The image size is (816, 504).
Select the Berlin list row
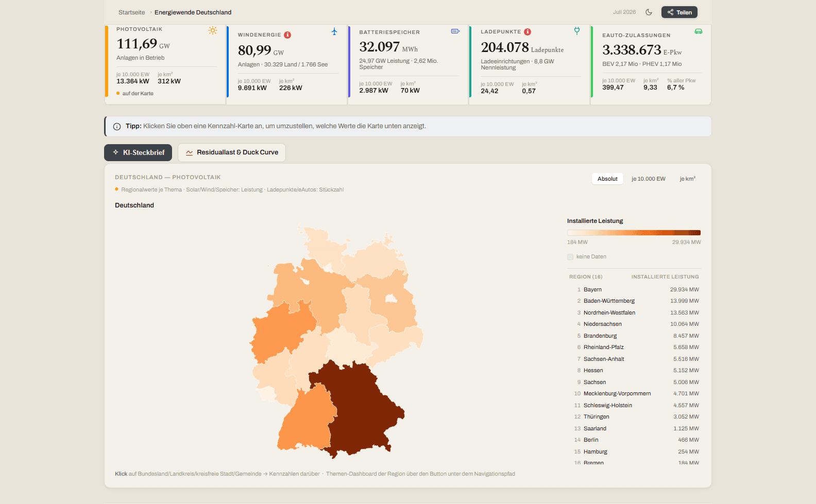[634, 440]
